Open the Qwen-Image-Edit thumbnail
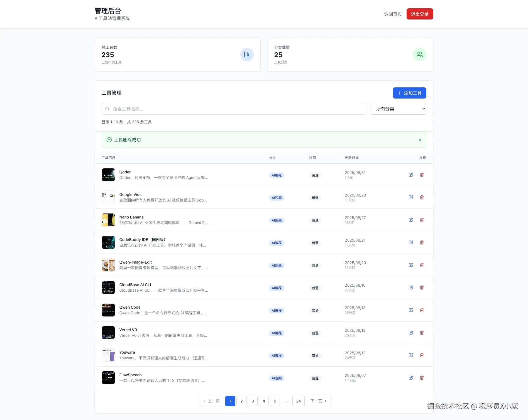Image resolution: width=528 pixels, height=420 pixels. pos(108,265)
